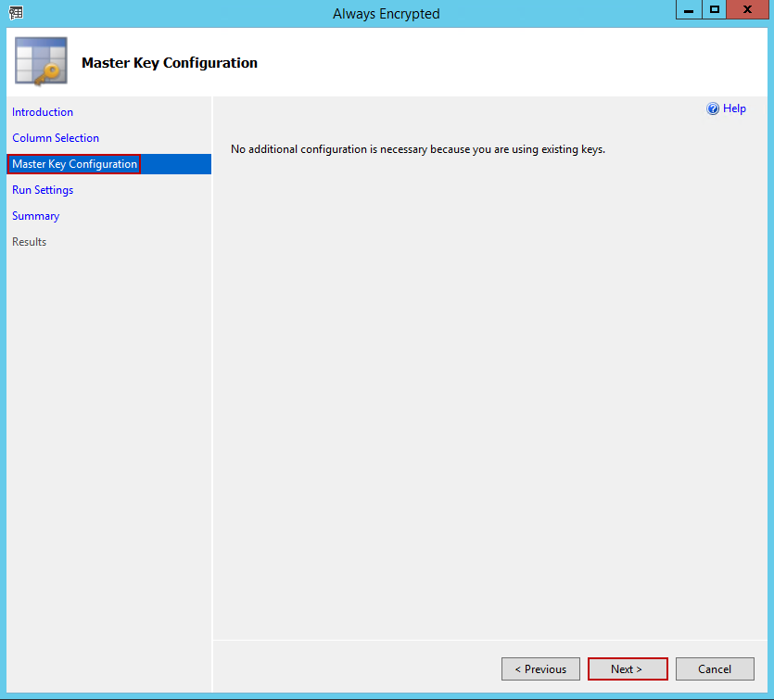Close the Always Encrypted window
Screen dimensions: 774x700
(x=747, y=10)
